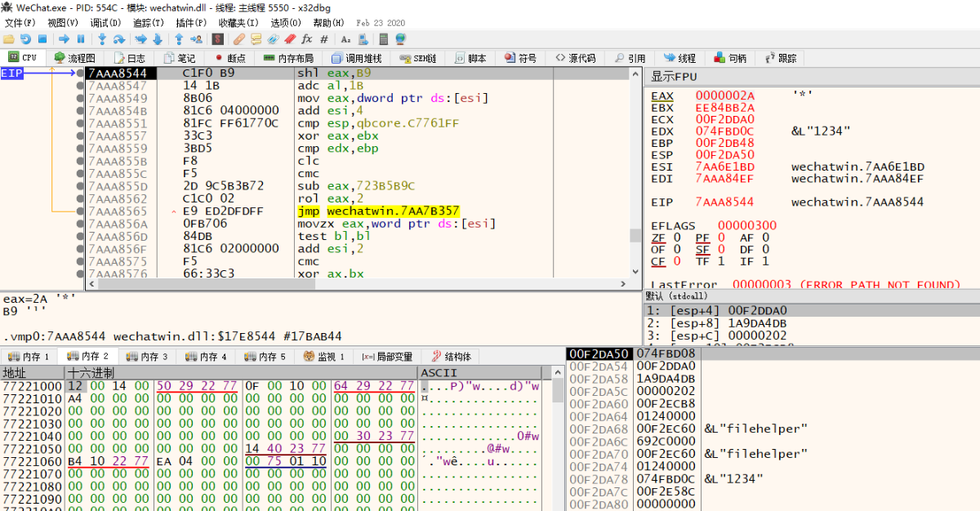Select the 监视 1 watch tab

pyautogui.click(x=325, y=357)
